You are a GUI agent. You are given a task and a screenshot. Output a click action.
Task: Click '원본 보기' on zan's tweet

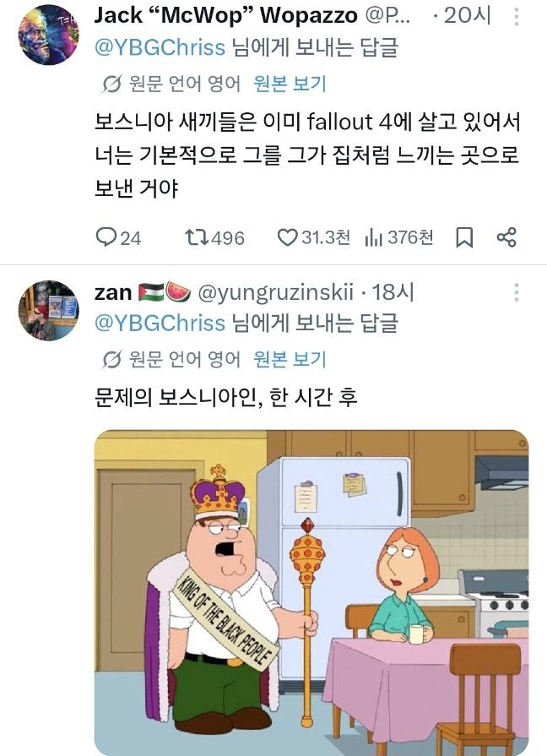(290, 359)
